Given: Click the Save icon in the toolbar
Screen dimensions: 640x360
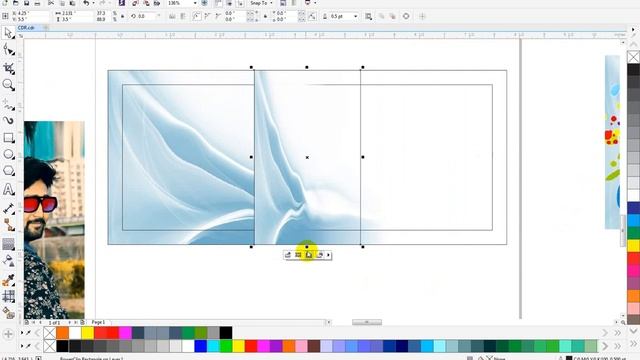Looking at the screenshot, I should pyautogui.click(x=26, y=3).
